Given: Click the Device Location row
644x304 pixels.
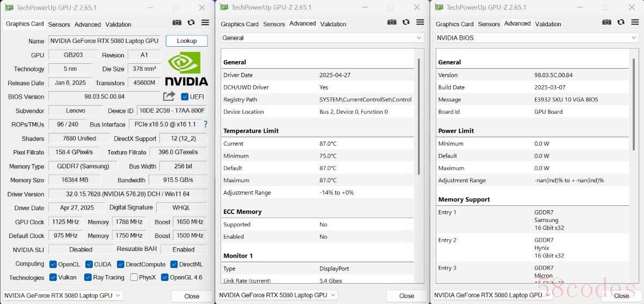Looking at the screenshot, I should (x=318, y=112).
